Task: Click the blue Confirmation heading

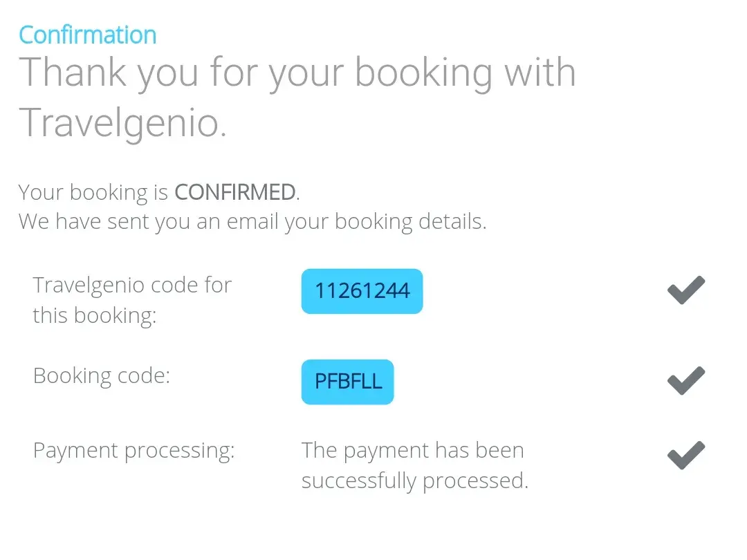Action: tap(88, 35)
